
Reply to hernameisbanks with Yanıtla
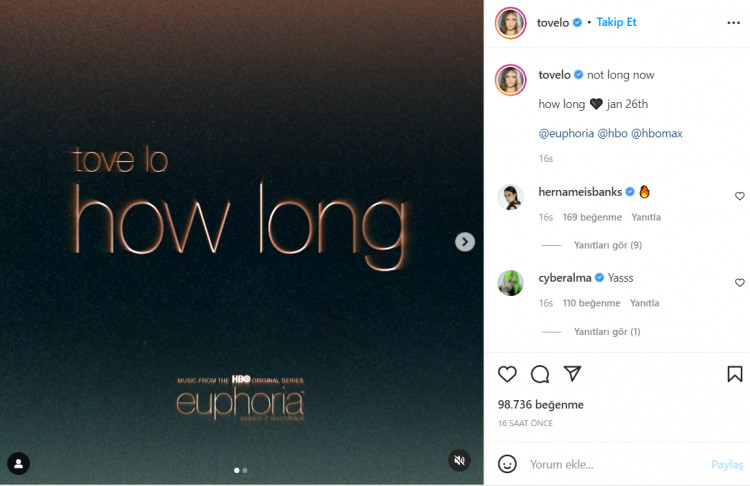coord(646,217)
